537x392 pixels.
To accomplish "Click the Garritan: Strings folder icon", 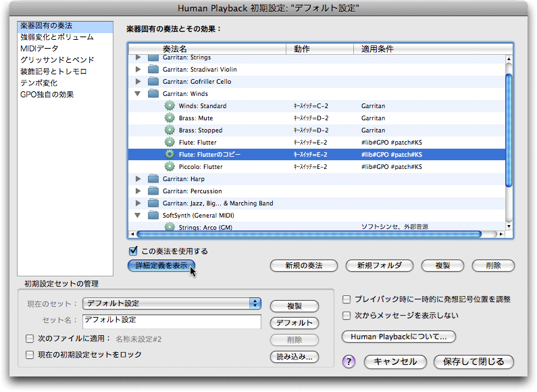I will pyautogui.click(x=153, y=57).
